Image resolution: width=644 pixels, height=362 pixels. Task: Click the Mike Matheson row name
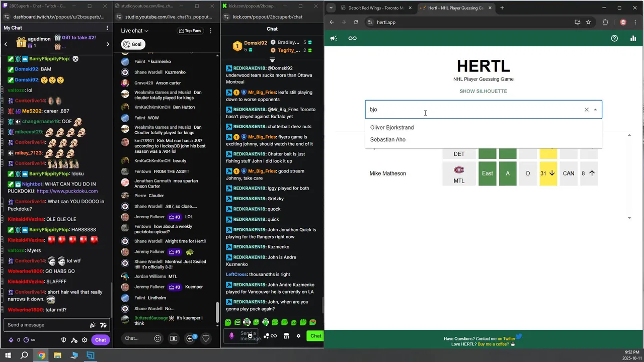(x=387, y=173)
